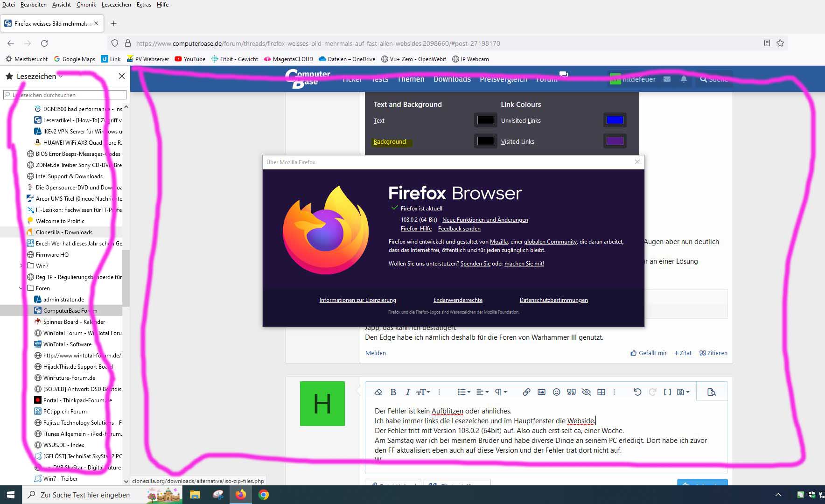Toggle BB code brackets mode in editor

667,392
